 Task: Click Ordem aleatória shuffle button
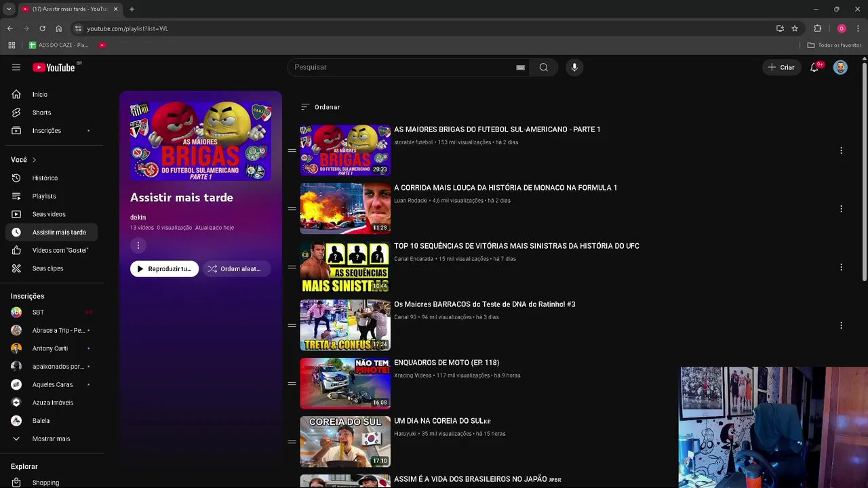237,269
